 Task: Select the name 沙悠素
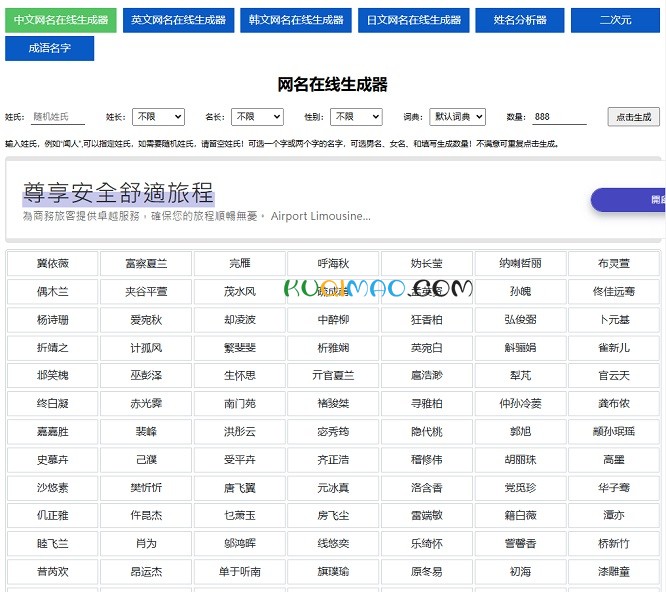tap(53, 488)
